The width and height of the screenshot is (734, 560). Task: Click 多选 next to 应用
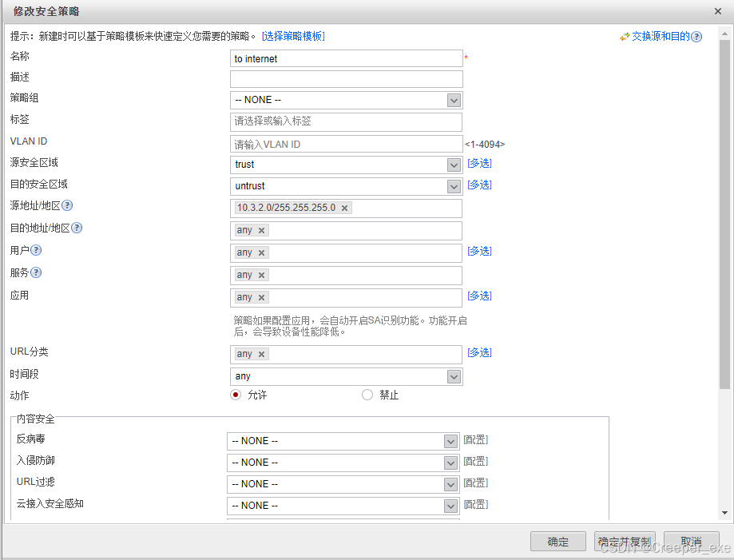point(479,296)
